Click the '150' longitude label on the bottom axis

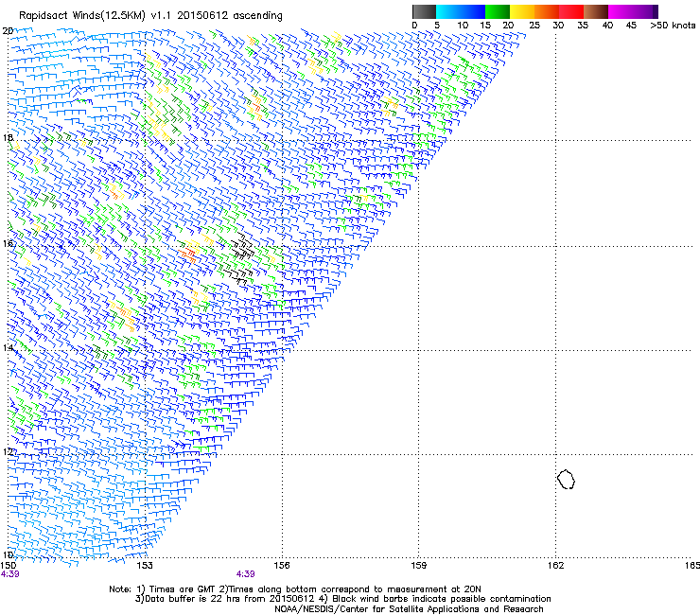click(x=8, y=566)
